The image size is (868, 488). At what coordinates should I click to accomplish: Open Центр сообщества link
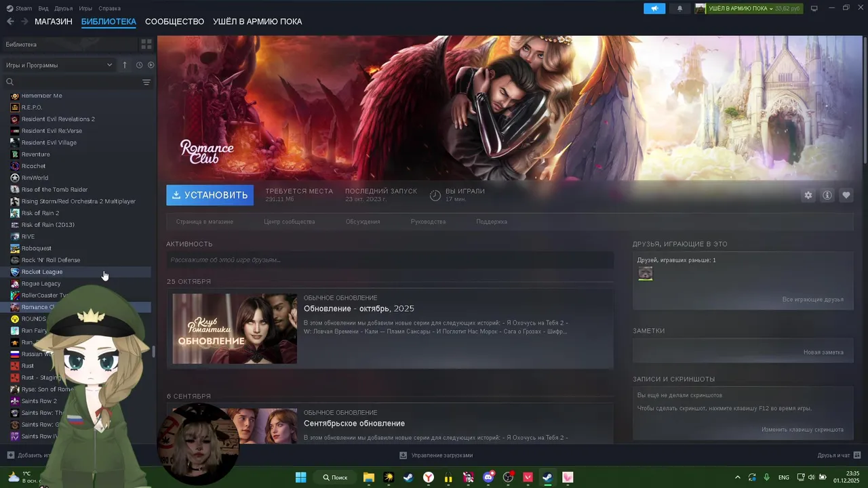[x=290, y=222]
